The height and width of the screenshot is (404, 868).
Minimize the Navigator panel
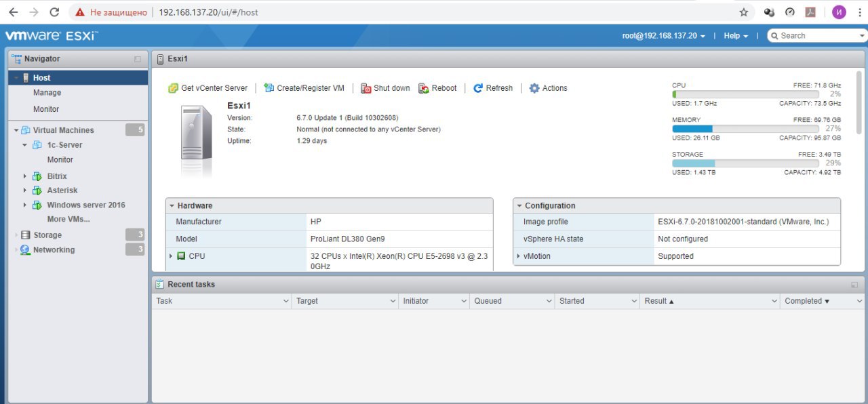pos(138,59)
